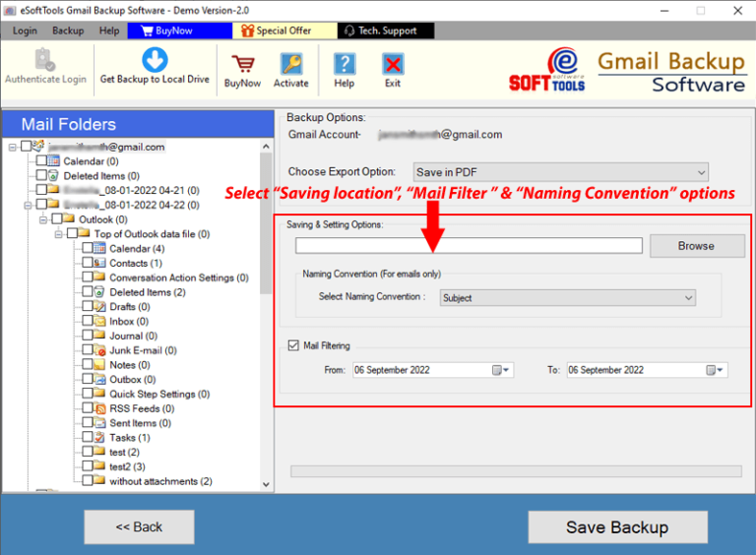Check the Contacts (1) checkbox
Screen dimensions: 756x555
click(x=88, y=262)
